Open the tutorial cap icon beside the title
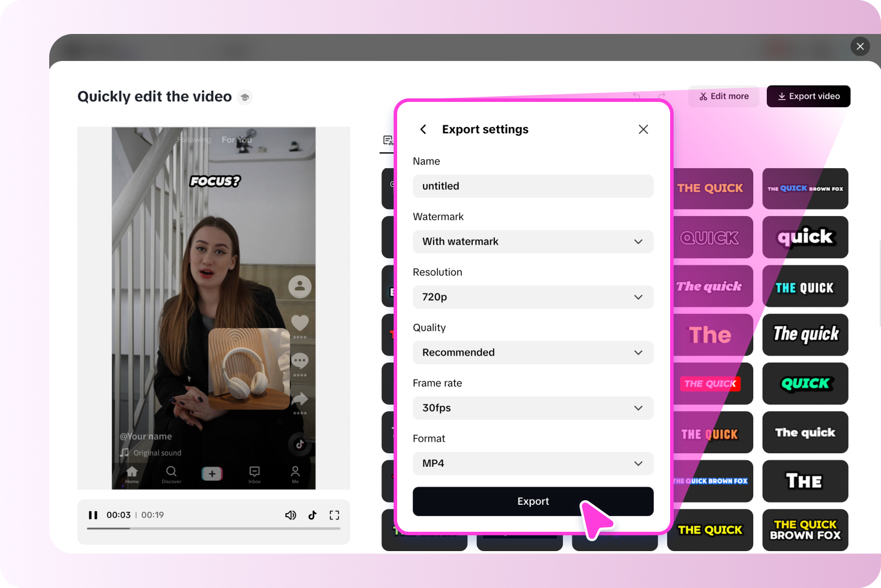 [245, 97]
